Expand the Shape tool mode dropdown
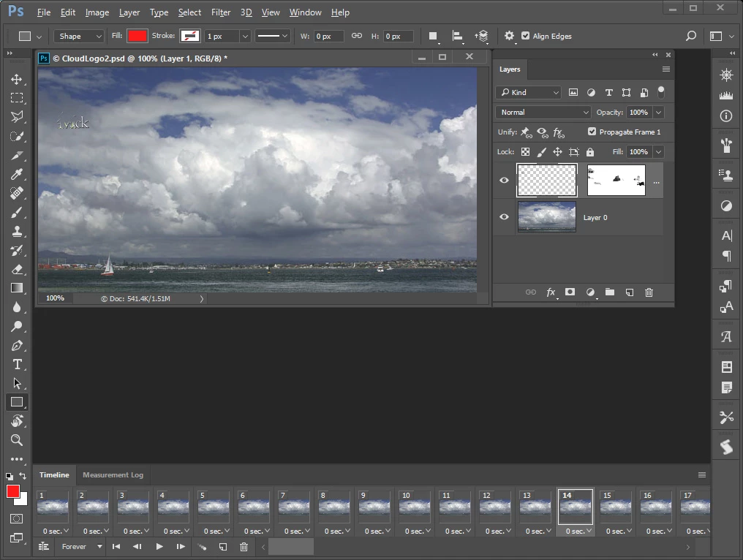 [x=80, y=36]
